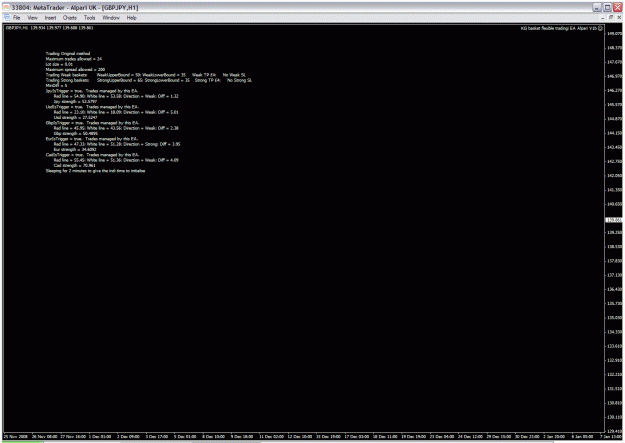Click the 'Cad strength' value line
Screen dimensions: 625x443
point(75,165)
